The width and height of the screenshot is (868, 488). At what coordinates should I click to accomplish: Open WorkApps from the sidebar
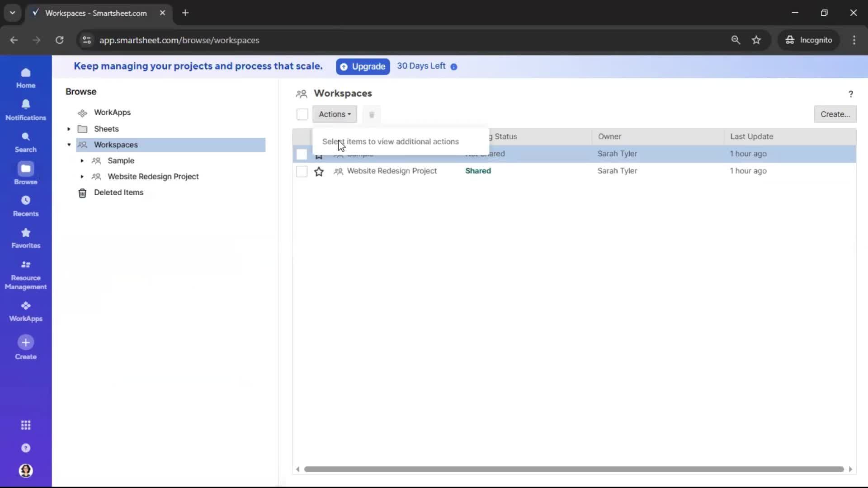(26, 311)
